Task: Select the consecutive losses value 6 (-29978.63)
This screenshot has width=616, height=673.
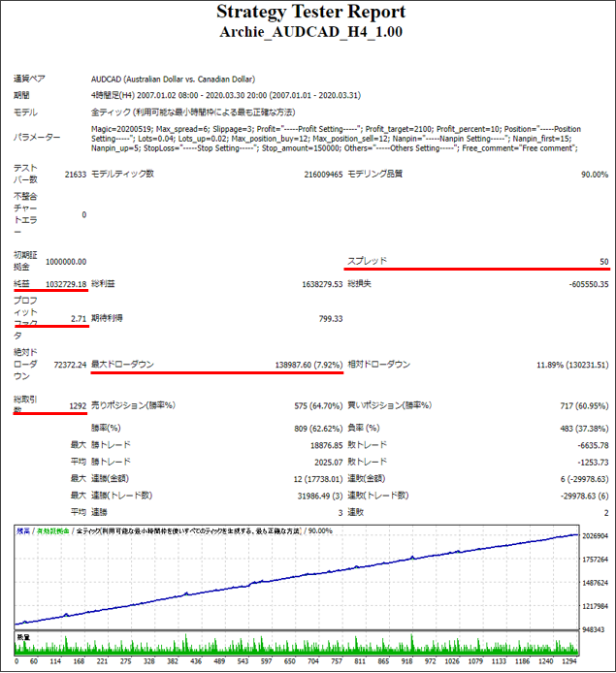Action: click(x=584, y=479)
